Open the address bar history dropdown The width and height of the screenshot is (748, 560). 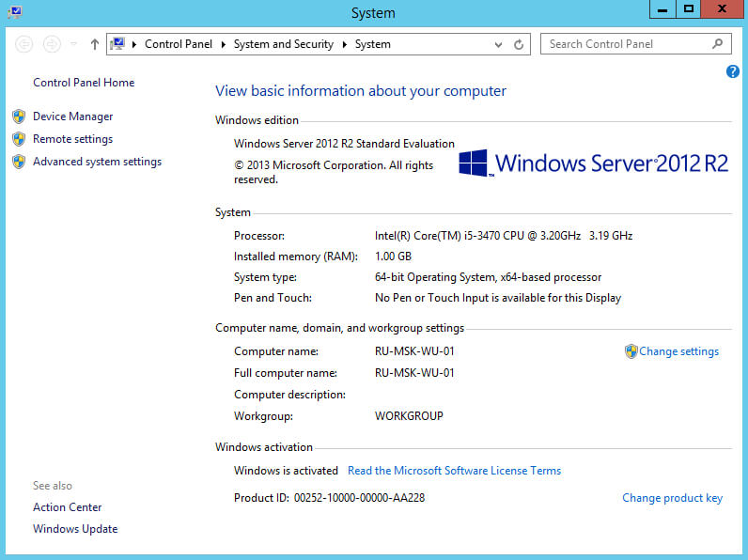pyautogui.click(x=498, y=44)
